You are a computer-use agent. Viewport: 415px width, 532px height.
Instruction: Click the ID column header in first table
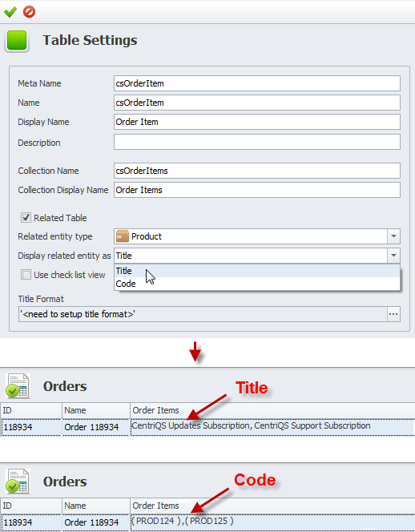31,410
